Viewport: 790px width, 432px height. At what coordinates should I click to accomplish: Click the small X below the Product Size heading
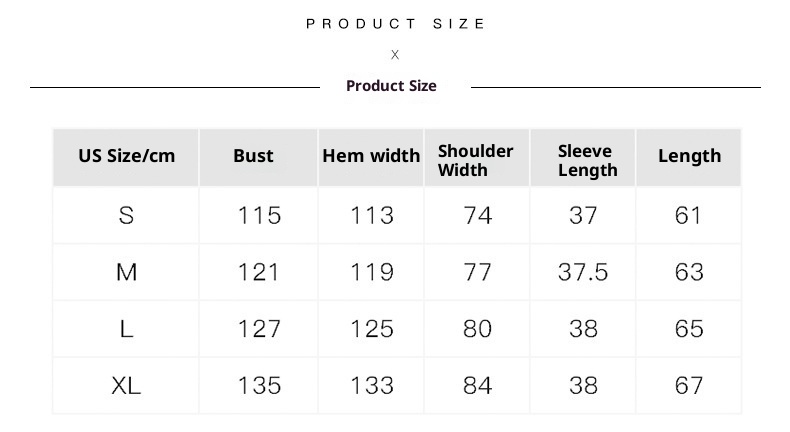coord(395,55)
